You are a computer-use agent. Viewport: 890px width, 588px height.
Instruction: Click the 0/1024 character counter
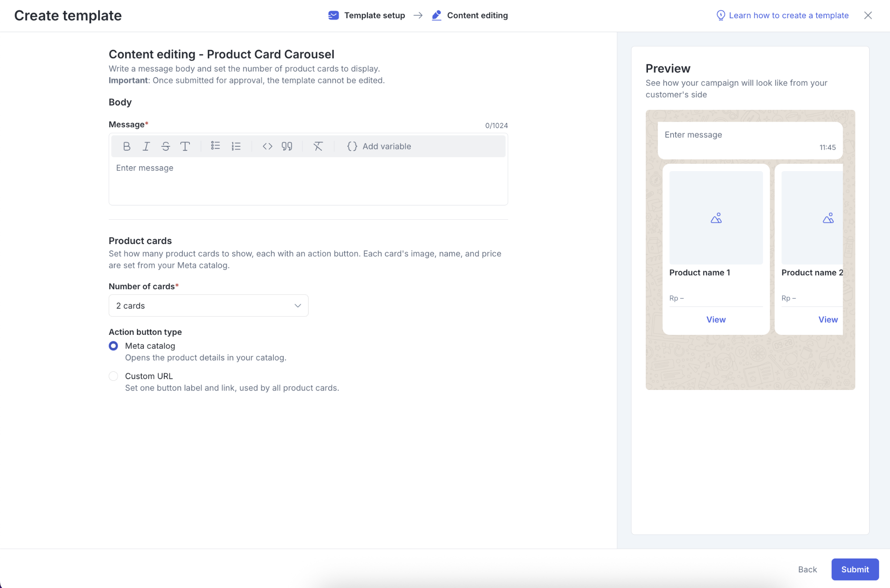(x=496, y=126)
